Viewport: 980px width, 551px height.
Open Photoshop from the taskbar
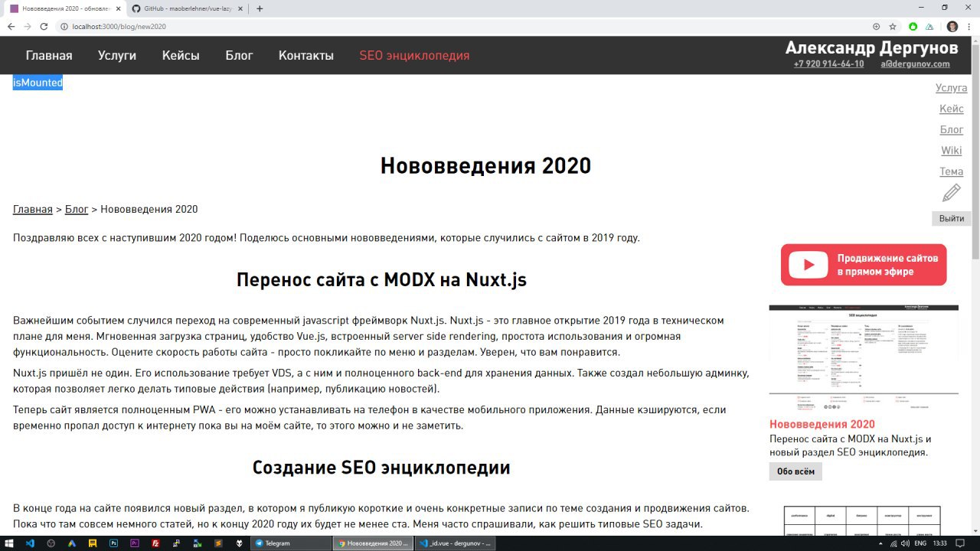pos(113,543)
